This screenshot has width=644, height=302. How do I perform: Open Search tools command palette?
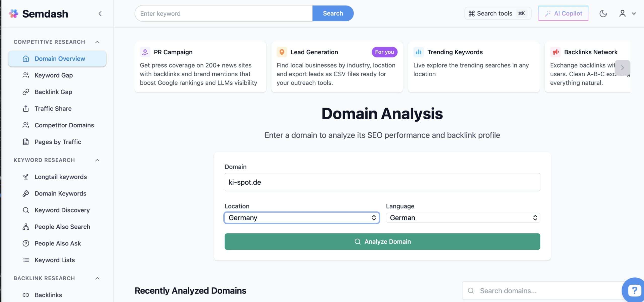tap(498, 13)
